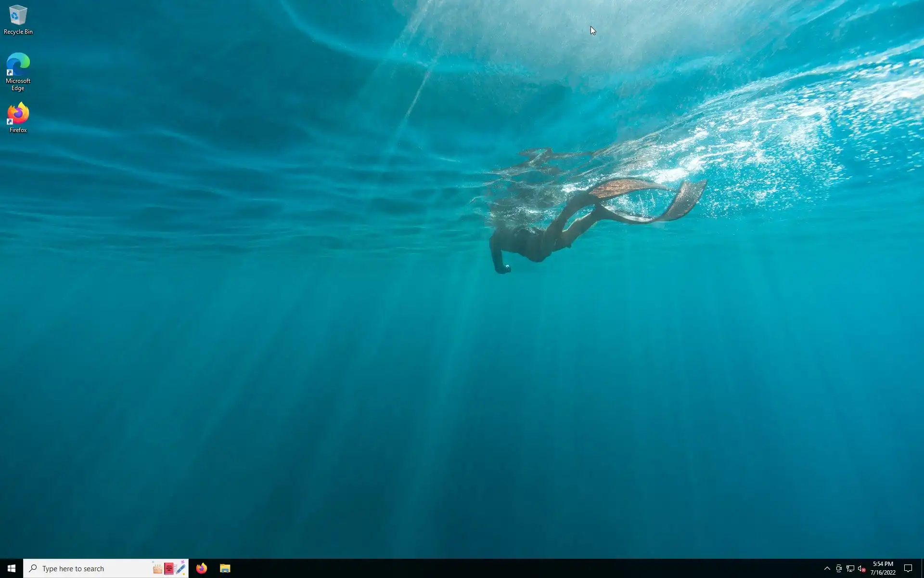Click the muted volume speaker icon
924x578 pixels.
[862, 568]
